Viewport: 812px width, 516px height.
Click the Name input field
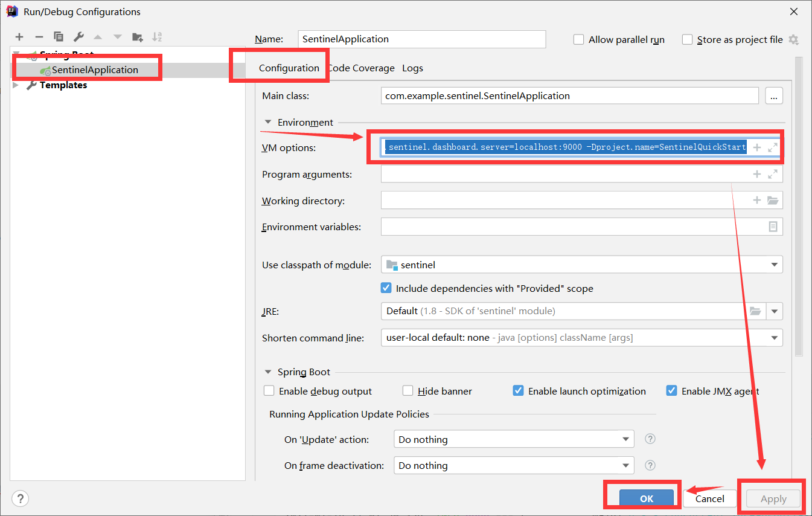pyautogui.click(x=422, y=39)
